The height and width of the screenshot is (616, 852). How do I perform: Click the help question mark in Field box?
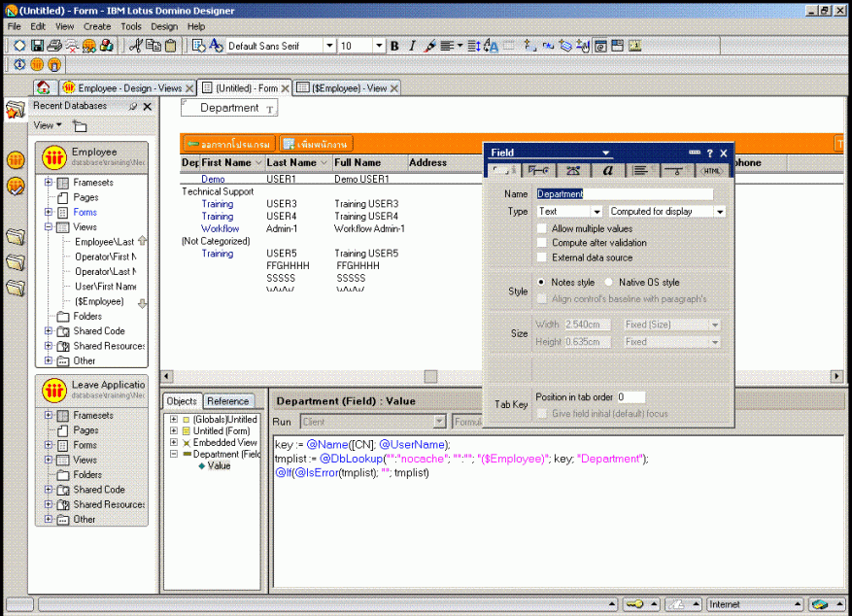(x=709, y=154)
